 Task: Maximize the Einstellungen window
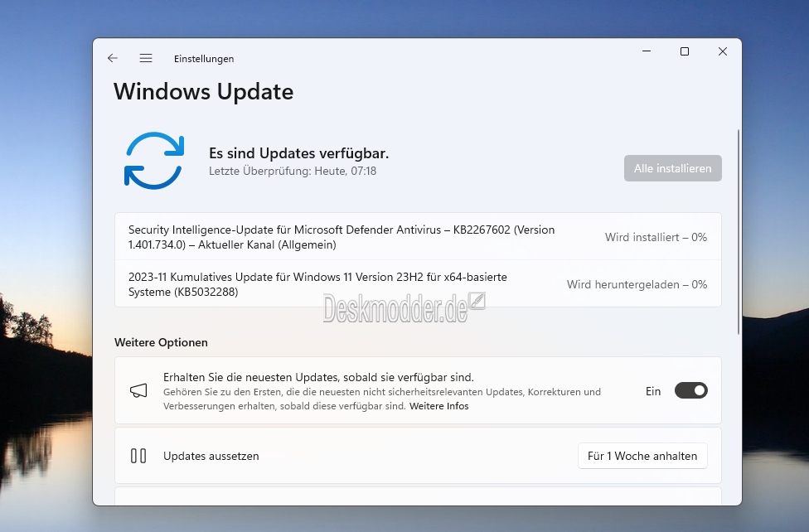(x=685, y=51)
